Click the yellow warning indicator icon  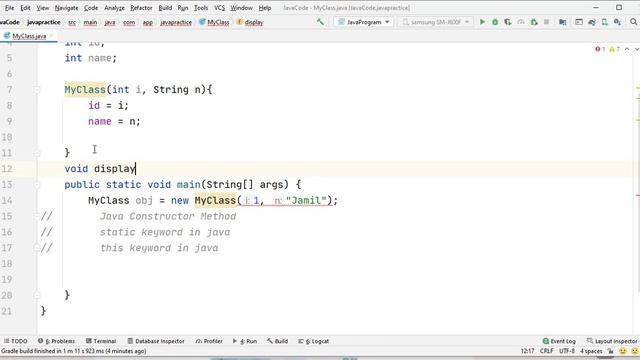click(612, 49)
